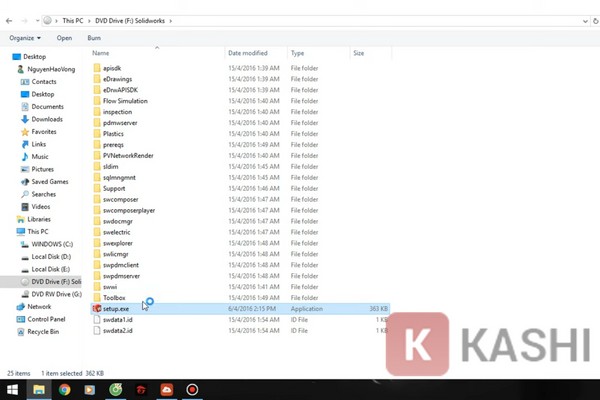
Task: Open the Organize dropdown menu
Action: coord(25,38)
